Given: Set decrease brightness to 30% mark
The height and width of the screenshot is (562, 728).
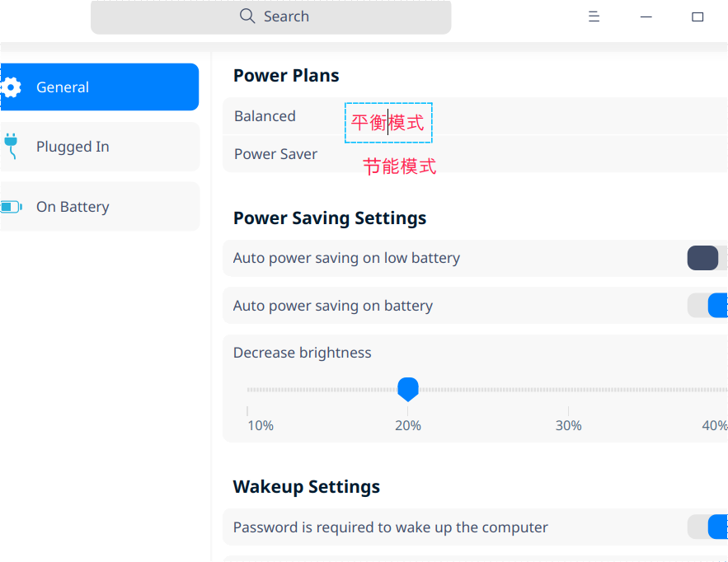Looking at the screenshot, I should 568,390.
